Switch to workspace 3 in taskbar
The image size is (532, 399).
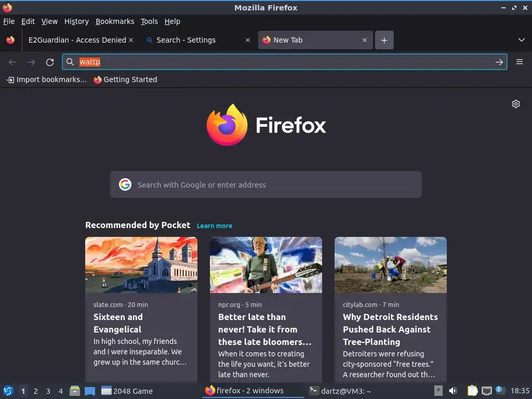pyautogui.click(x=48, y=391)
